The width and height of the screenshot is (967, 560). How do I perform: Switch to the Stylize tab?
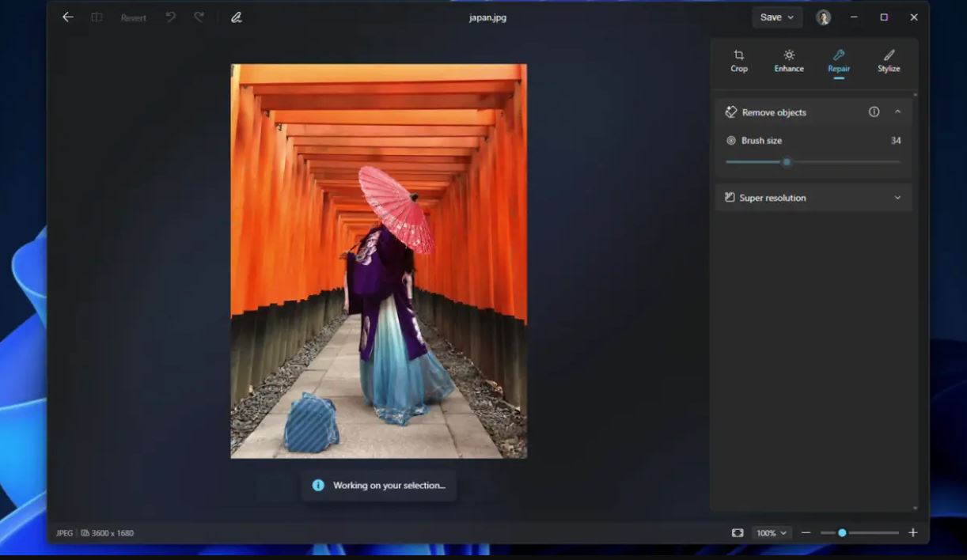point(889,61)
